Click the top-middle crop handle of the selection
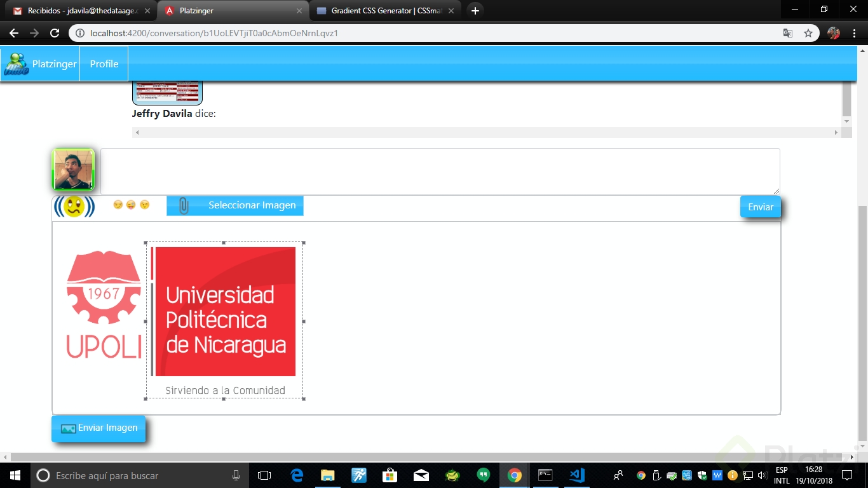The height and width of the screenshot is (488, 868). (x=224, y=243)
